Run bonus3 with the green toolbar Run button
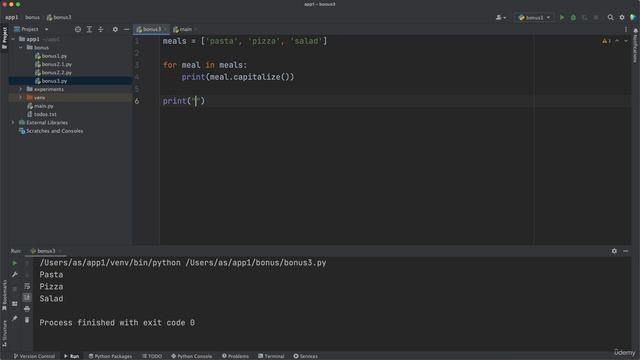This screenshot has height=360, width=640. pos(562,18)
